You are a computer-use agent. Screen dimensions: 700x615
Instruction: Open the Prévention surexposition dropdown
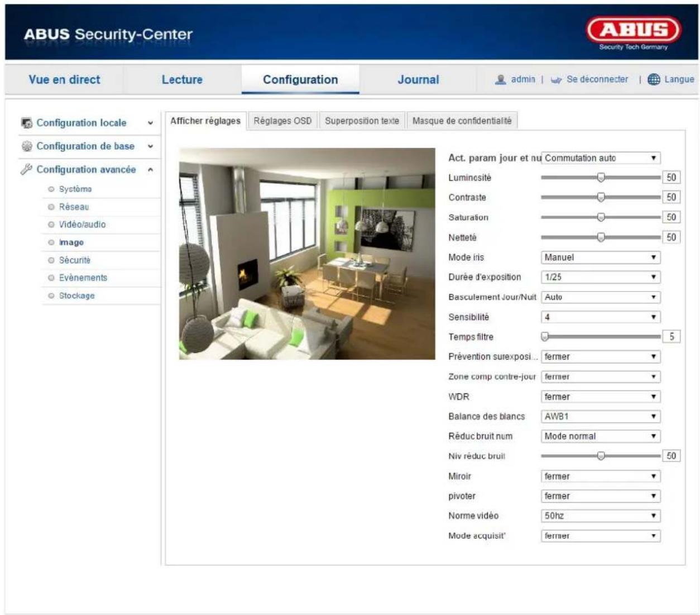pos(601,356)
